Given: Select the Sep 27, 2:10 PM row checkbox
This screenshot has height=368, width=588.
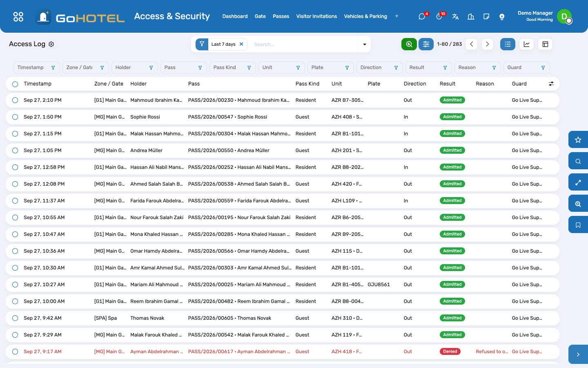Looking at the screenshot, I should (15, 100).
